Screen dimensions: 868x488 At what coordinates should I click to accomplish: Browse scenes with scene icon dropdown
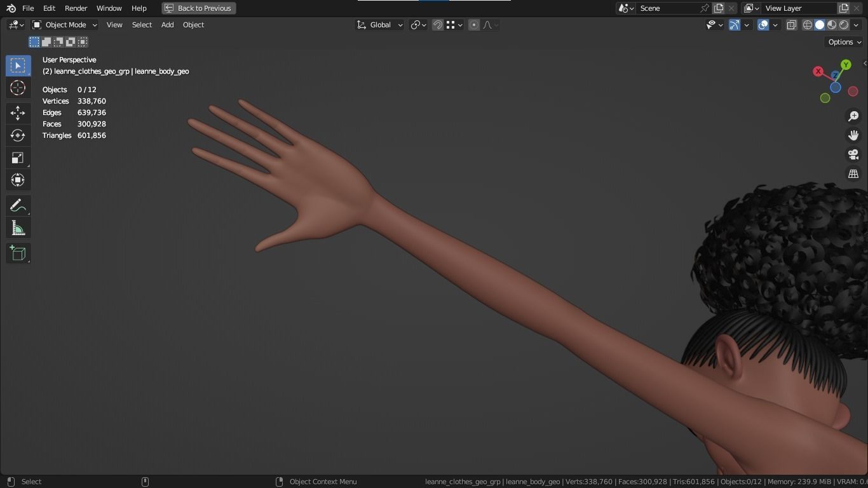pos(626,8)
